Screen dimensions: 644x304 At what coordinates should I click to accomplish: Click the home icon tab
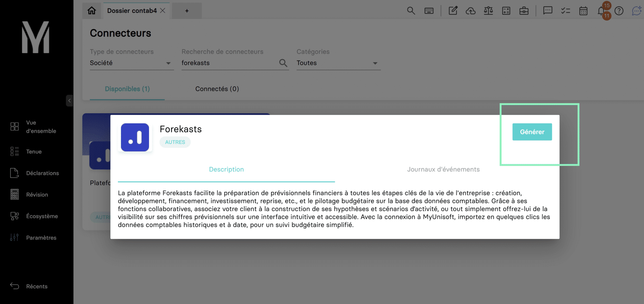[92, 11]
